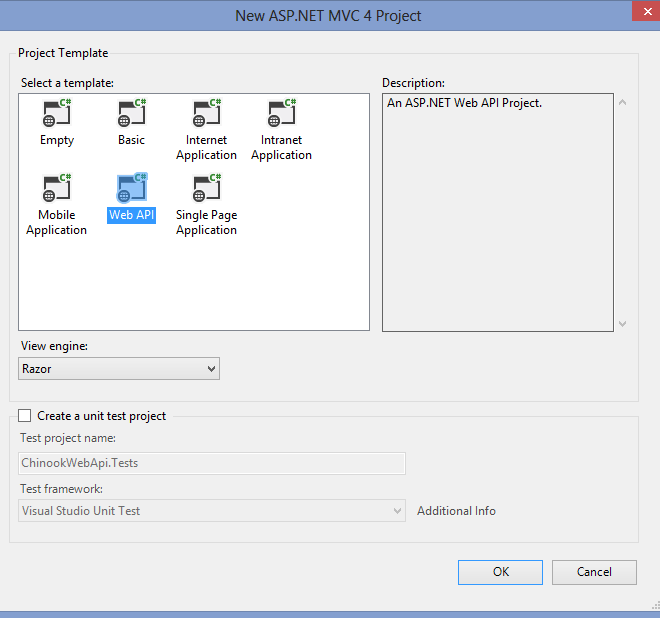Pick the Internet Application template icon

207,113
